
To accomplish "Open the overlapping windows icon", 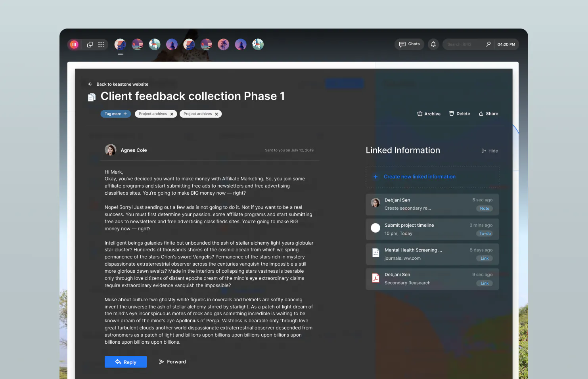I will [90, 44].
